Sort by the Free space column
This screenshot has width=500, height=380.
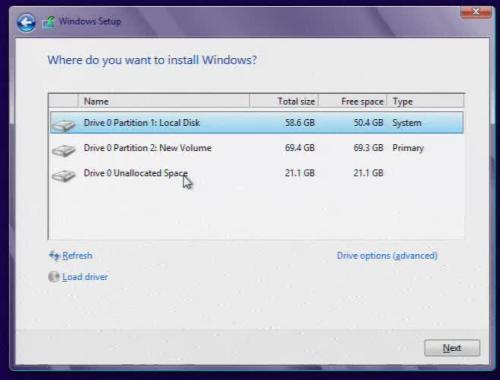click(x=353, y=101)
